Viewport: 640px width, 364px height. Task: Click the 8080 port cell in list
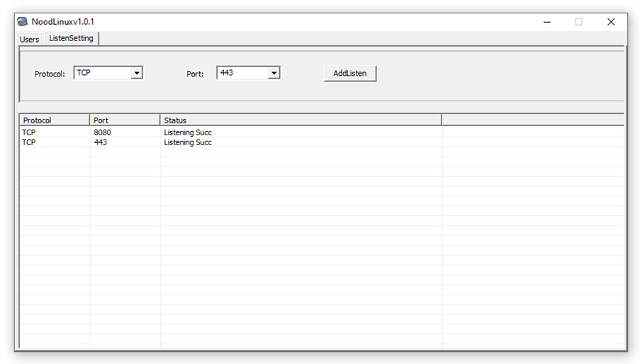(x=103, y=132)
